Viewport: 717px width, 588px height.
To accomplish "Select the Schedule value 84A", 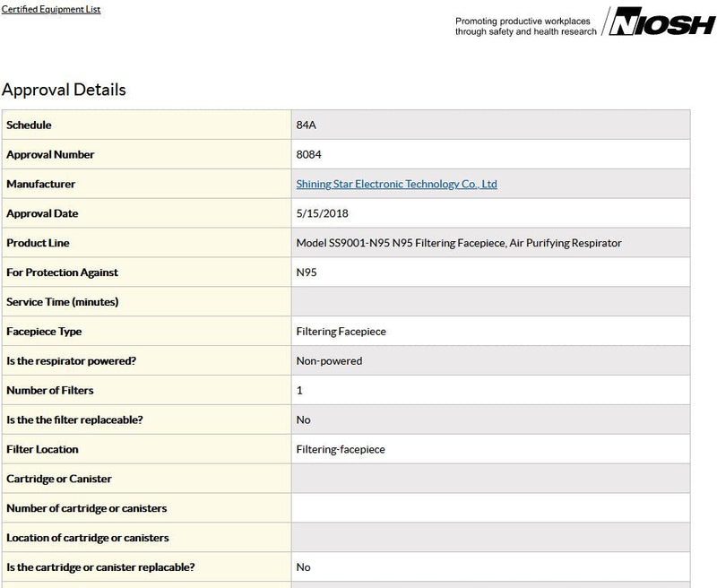I will pos(306,125).
